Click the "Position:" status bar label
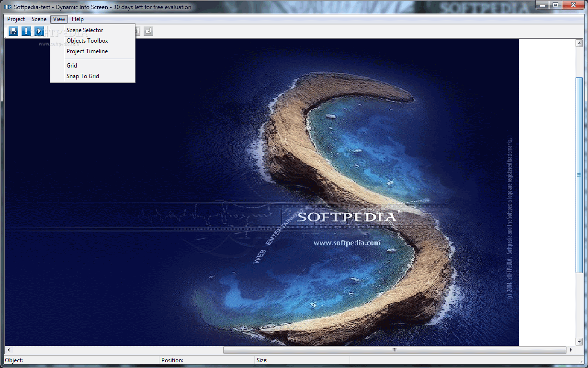 [172, 360]
